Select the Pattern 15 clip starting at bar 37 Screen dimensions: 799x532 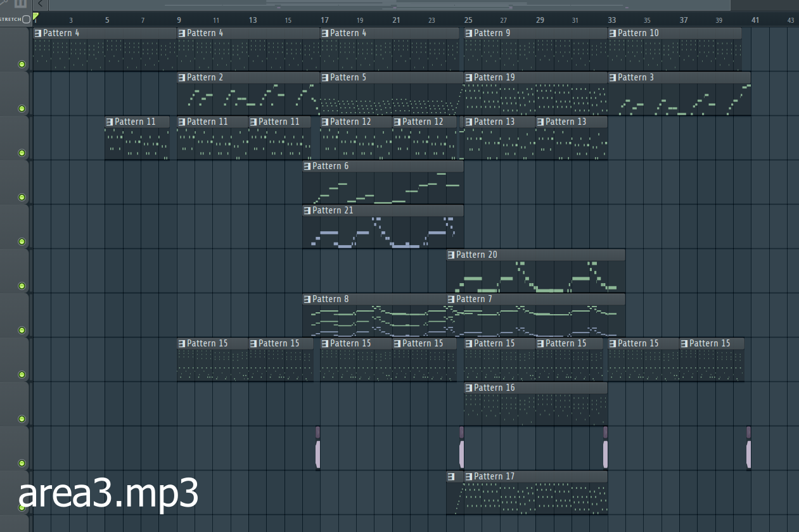point(712,360)
